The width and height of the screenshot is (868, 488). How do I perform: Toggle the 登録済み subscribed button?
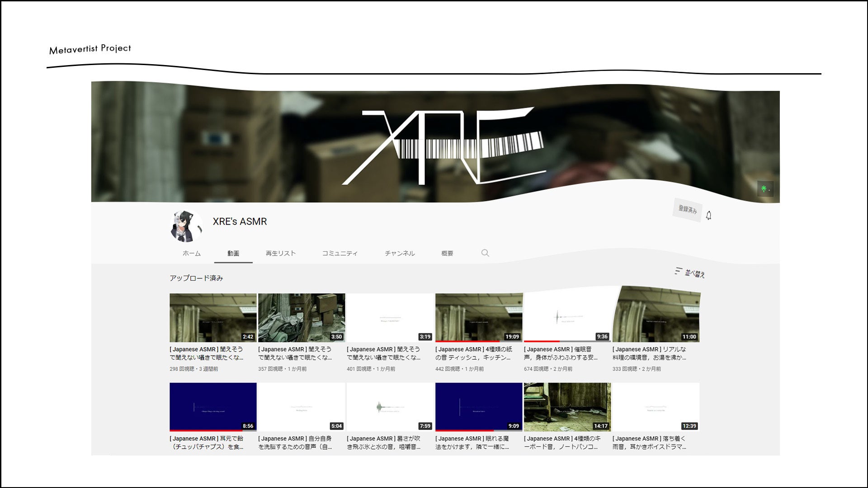[687, 210]
